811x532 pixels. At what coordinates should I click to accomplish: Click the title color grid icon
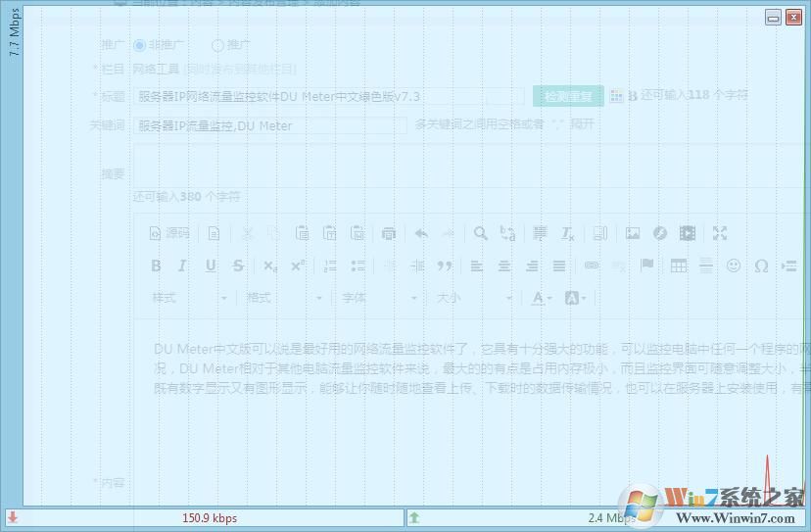click(x=616, y=96)
